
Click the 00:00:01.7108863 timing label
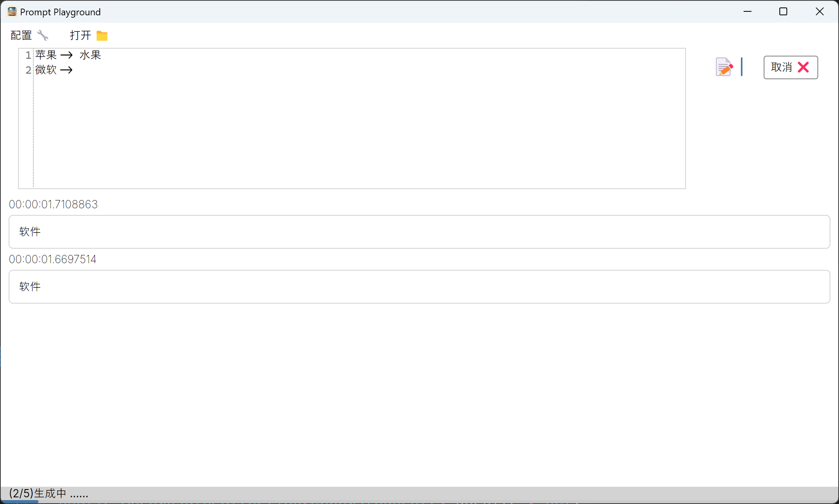(53, 204)
